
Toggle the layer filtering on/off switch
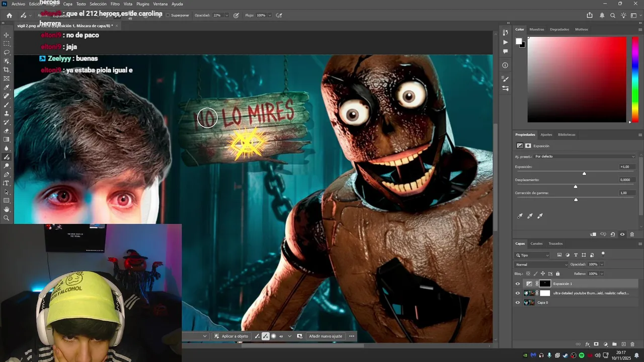pos(603,254)
